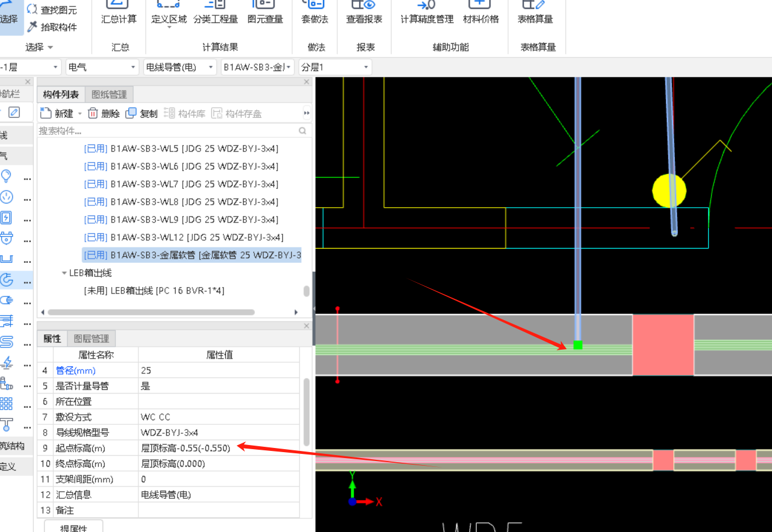Switch to 构件列表 tab
Screen dimensions: 772x532
tap(61, 94)
